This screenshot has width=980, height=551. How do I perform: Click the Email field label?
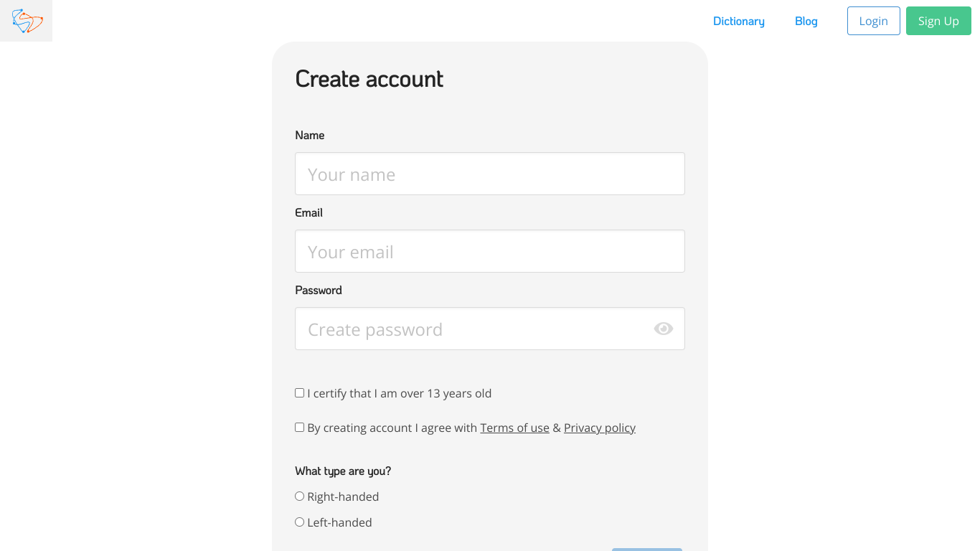point(309,212)
